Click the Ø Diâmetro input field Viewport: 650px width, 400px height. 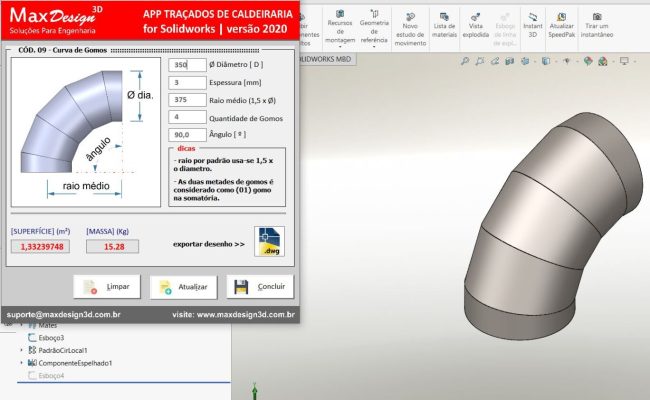[x=187, y=65]
